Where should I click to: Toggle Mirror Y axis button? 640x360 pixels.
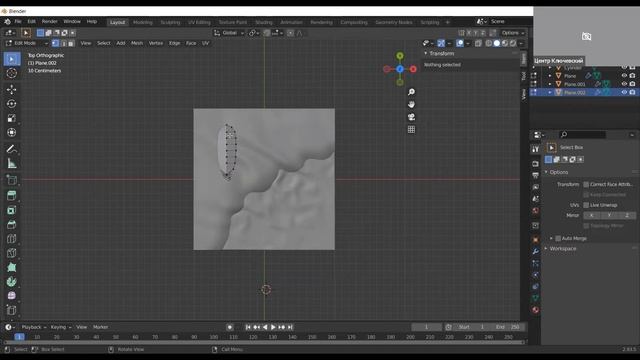point(609,216)
